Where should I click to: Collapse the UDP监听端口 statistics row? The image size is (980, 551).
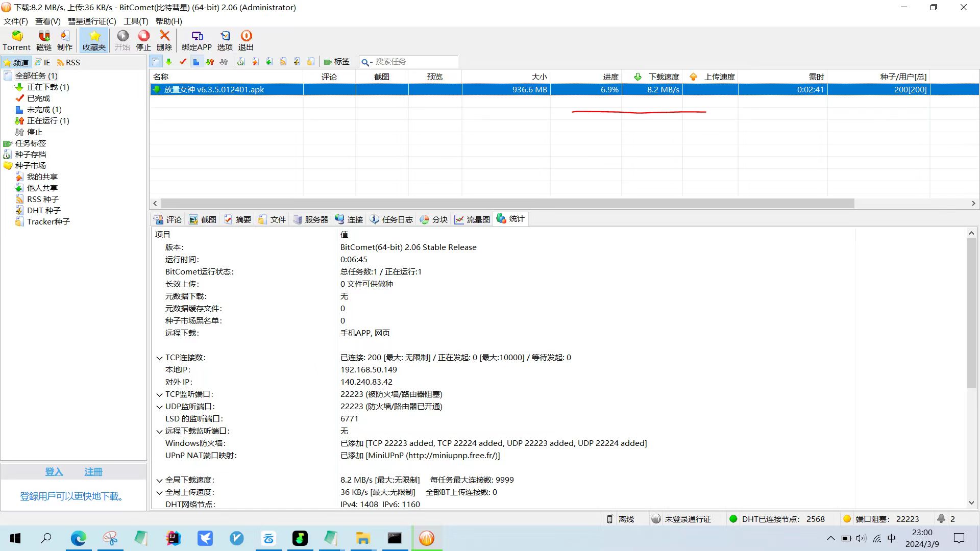pos(159,407)
